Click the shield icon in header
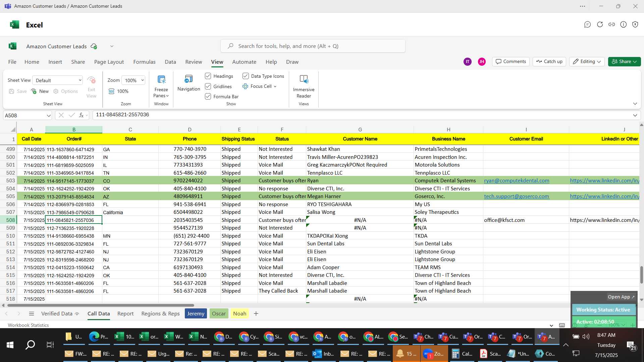 pos(635,24)
